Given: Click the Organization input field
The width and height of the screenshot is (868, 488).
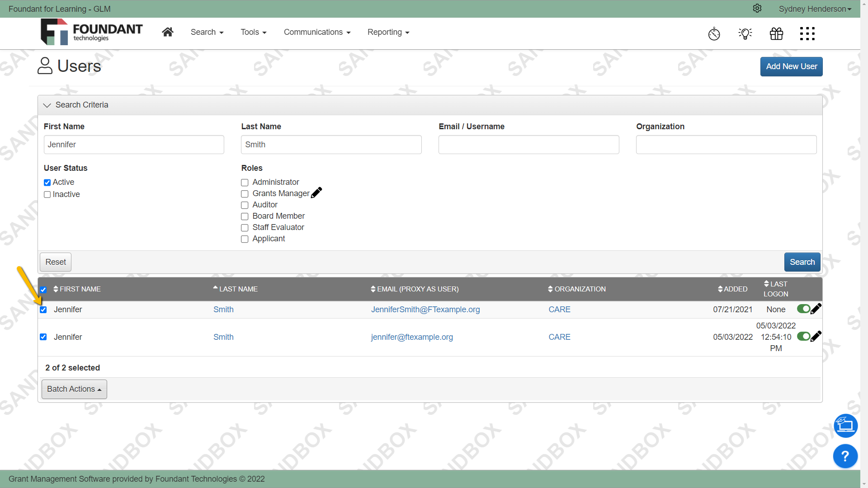Looking at the screenshot, I should 726,145.
